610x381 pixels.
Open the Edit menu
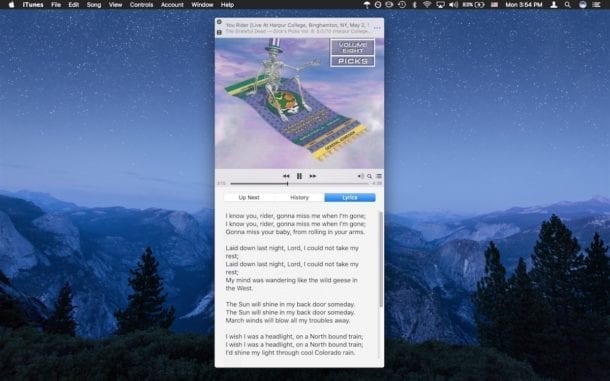tap(74, 5)
